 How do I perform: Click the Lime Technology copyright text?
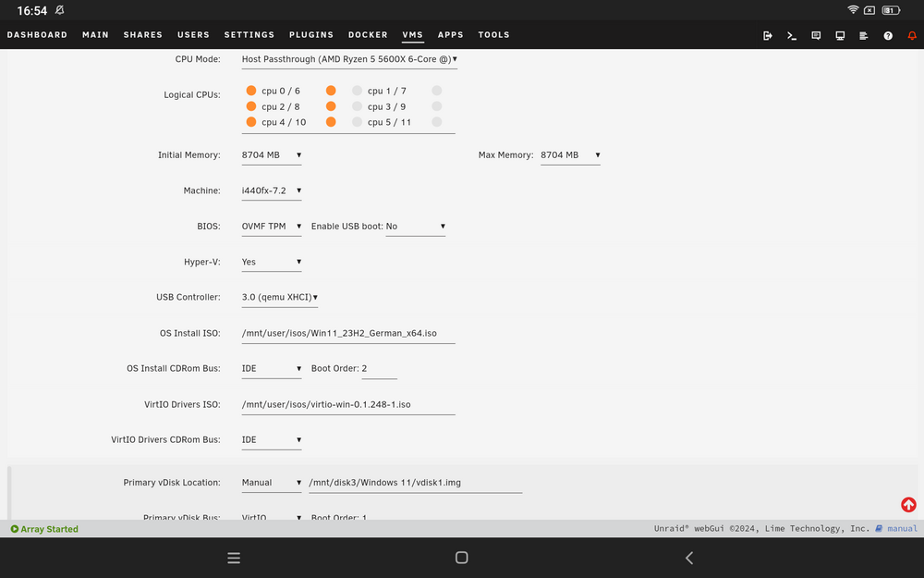[x=761, y=528]
